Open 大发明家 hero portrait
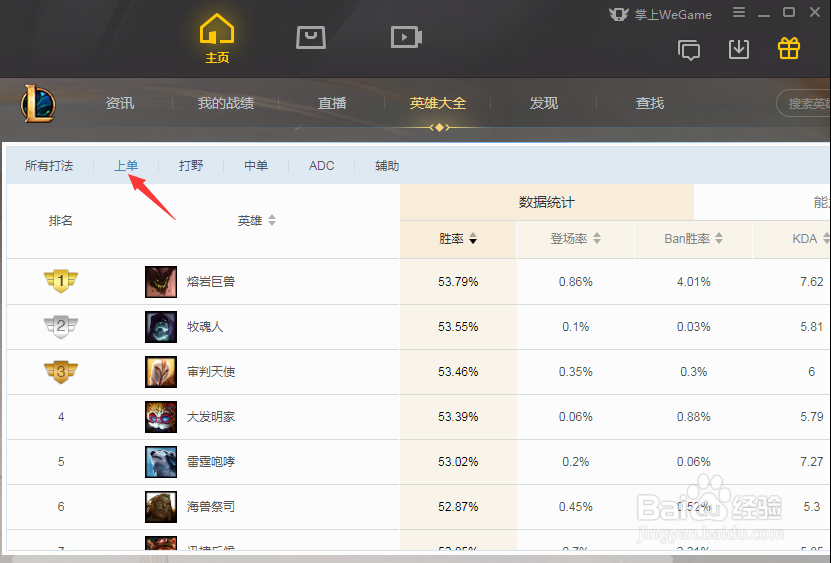 [161, 417]
